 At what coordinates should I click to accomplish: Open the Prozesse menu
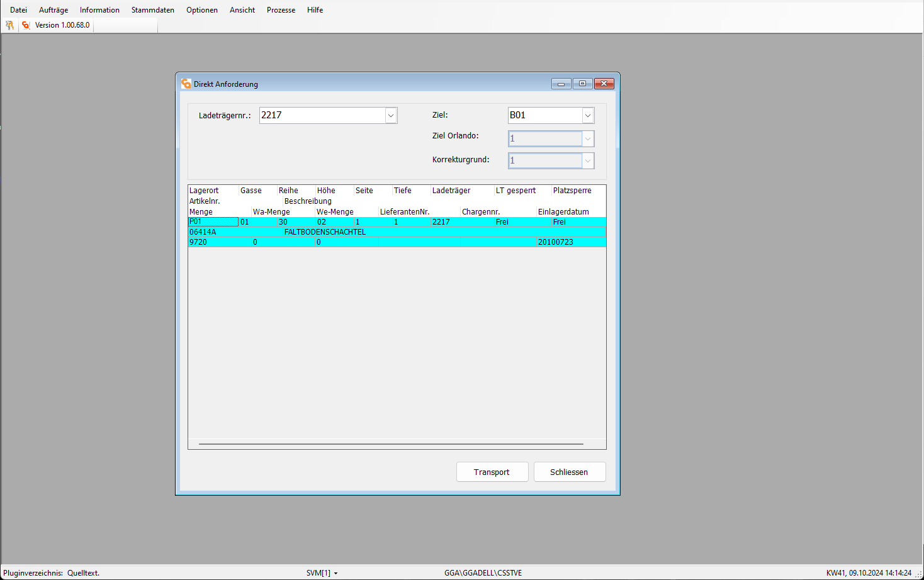281,10
